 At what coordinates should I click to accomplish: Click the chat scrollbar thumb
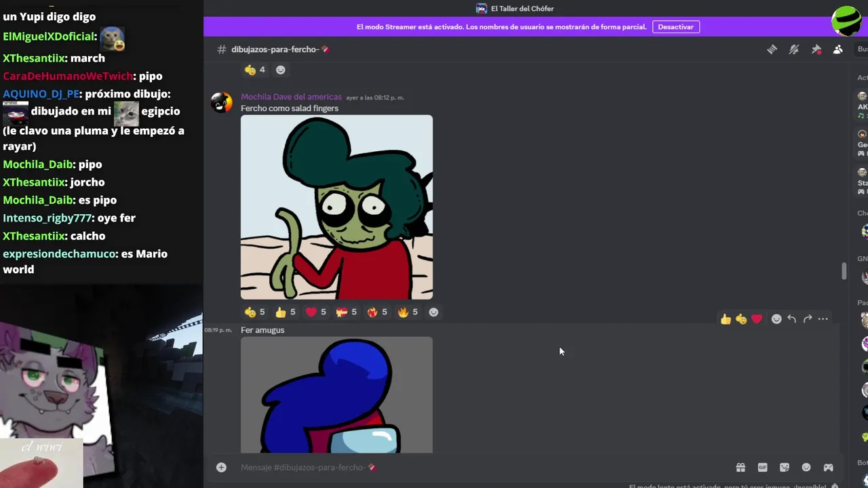844,271
